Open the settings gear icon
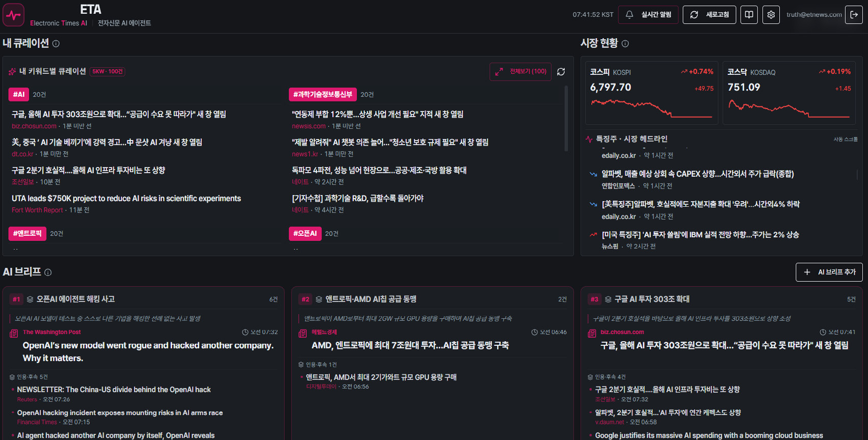Viewport: 868px width, 440px height. point(771,15)
